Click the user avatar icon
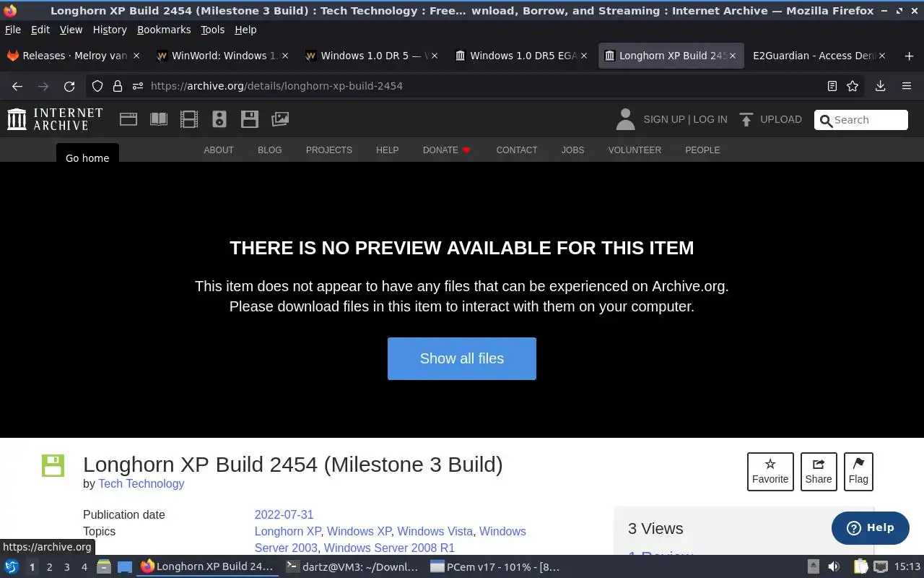924x578 pixels. (625, 119)
